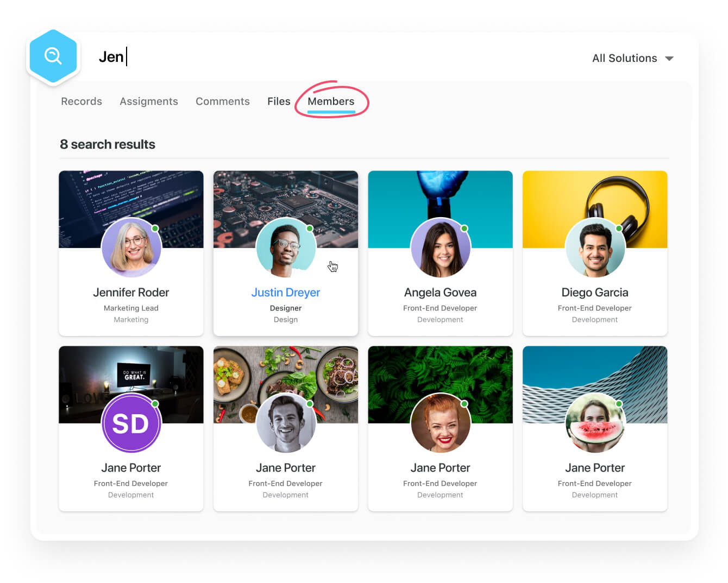
Task: Click Jane Porter name under SD avatar
Action: [x=131, y=468]
